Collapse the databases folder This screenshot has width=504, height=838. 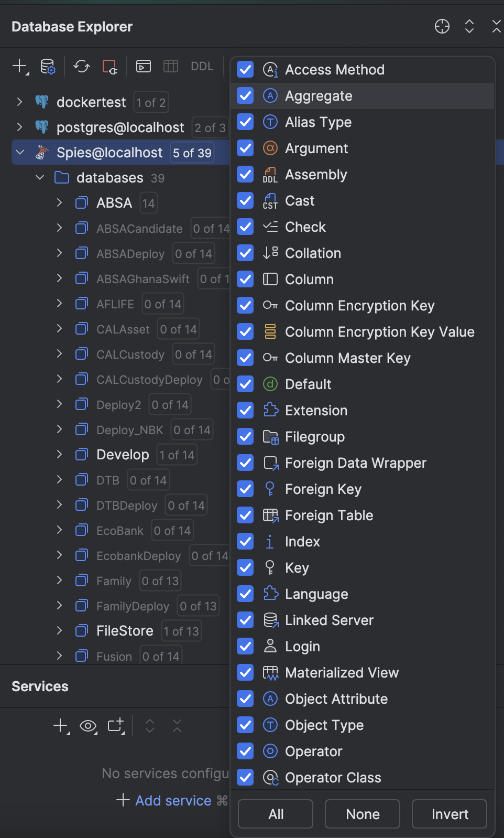(40, 178)
